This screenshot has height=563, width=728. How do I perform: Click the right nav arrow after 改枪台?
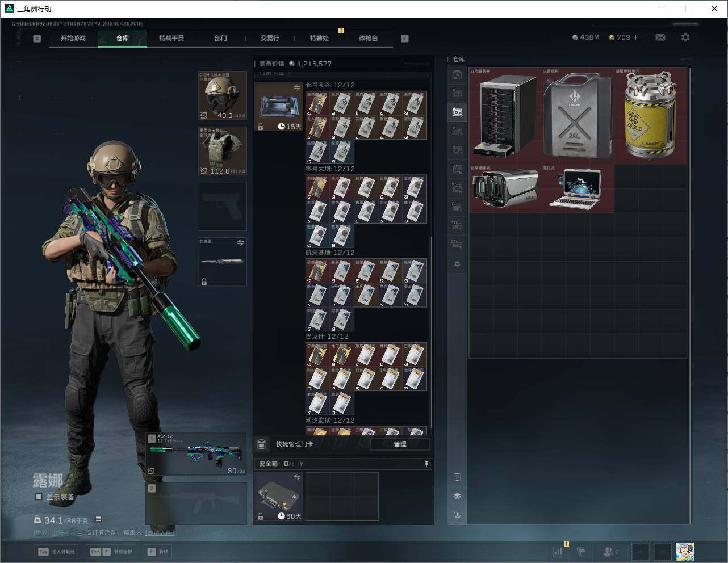[x=405, y=39]
